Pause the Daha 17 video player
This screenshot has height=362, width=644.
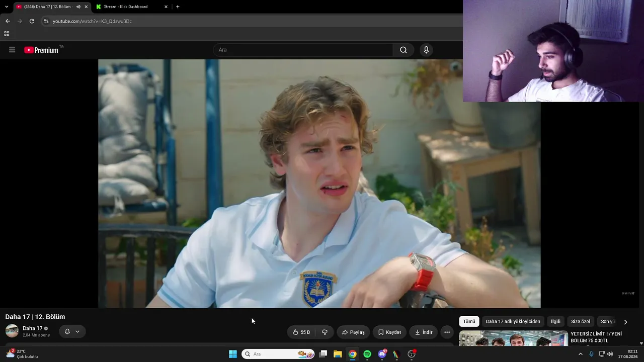point(319,184)
